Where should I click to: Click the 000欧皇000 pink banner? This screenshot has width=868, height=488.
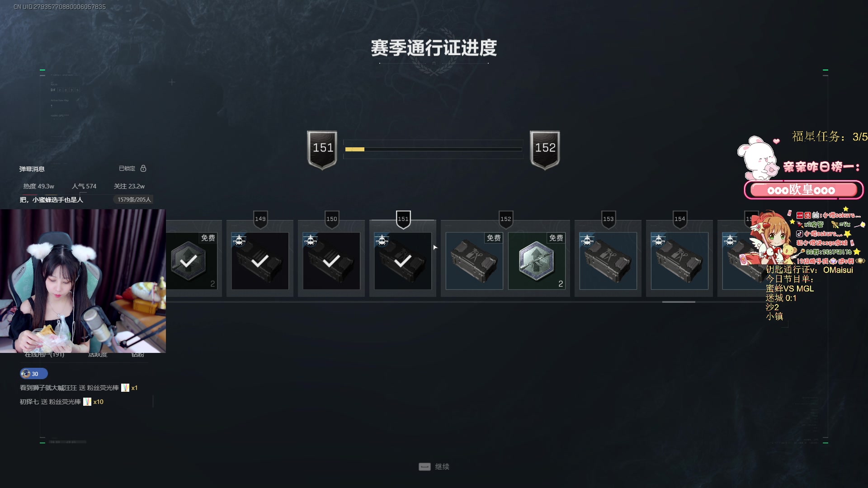coord(803,190)
